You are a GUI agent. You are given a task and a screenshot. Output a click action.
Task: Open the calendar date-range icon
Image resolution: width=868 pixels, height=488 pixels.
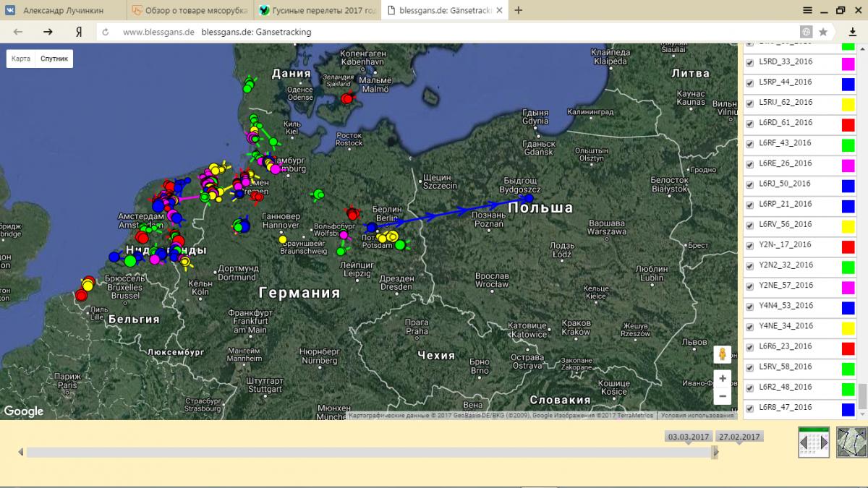coord(813,442)
